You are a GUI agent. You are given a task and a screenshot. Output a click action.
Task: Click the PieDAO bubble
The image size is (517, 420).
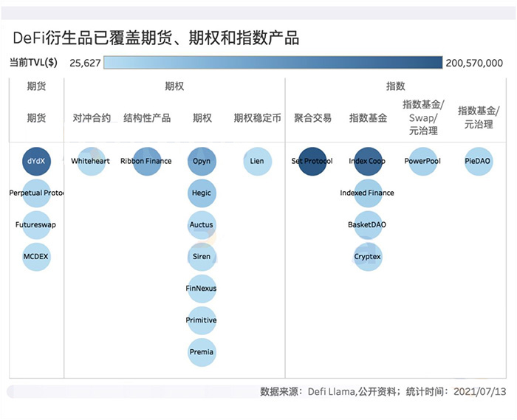(479, 161)
